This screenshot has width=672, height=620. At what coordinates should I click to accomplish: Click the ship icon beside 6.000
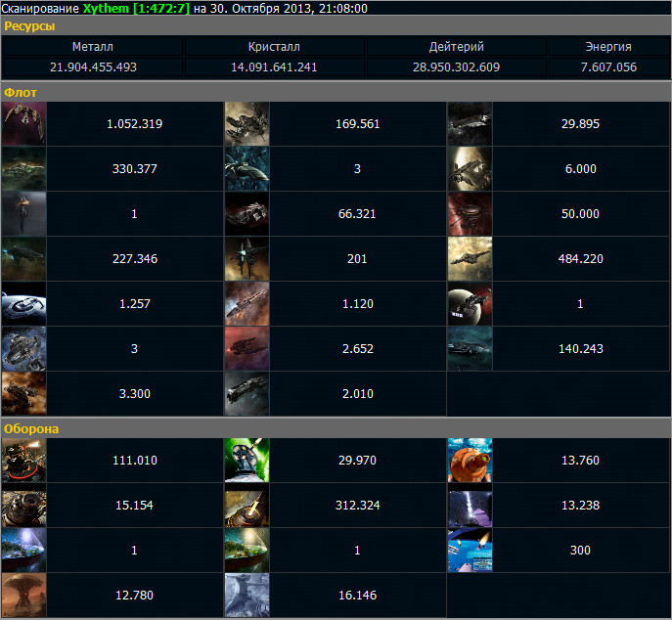click(470, 169)
